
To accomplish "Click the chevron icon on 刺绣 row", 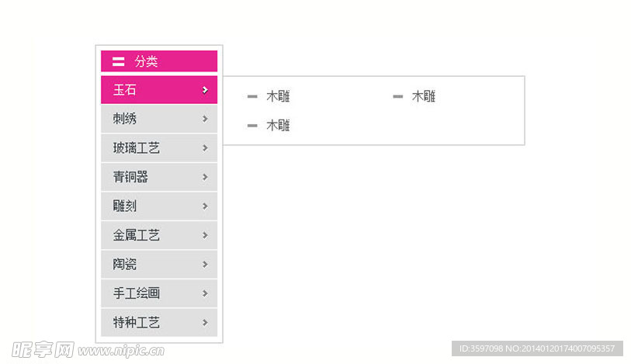I will [x=205, y=119].
